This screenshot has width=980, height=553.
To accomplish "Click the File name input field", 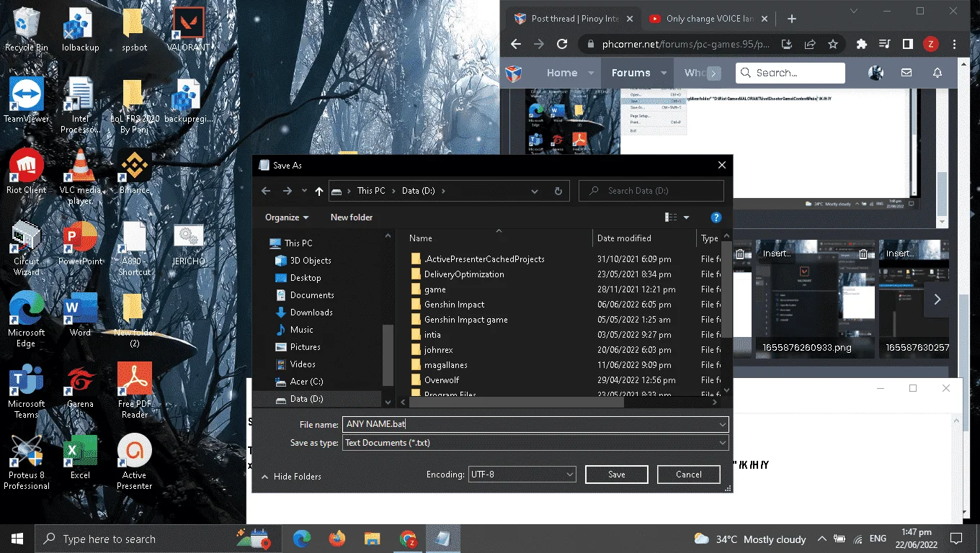I will (535, 425).
